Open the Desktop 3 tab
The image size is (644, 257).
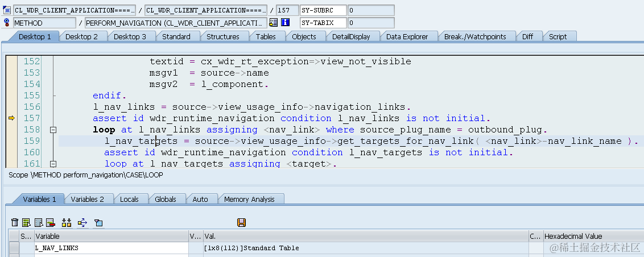[x=130, y=36]
